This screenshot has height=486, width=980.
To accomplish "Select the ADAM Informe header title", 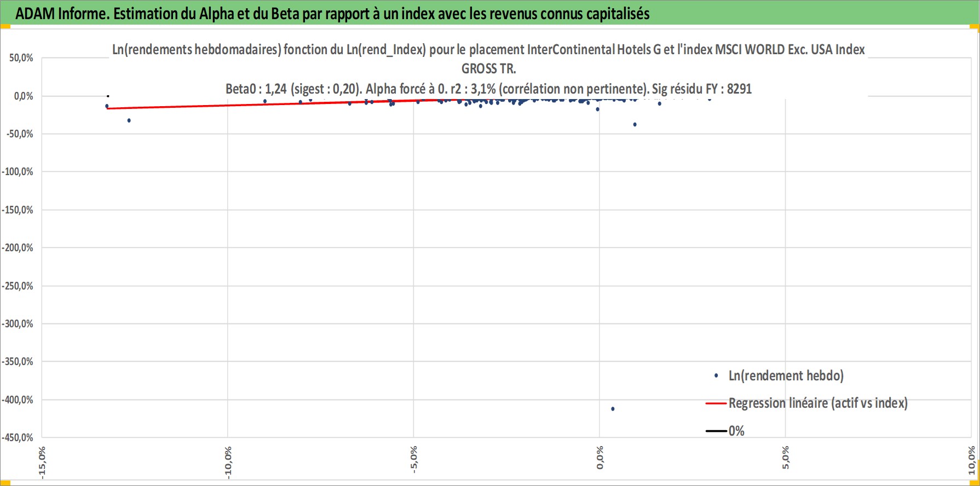I will coord(332,14).
